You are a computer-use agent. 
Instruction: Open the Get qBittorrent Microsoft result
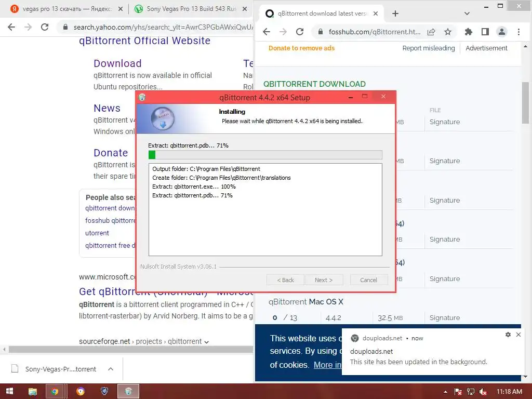(x=166, y=291)
